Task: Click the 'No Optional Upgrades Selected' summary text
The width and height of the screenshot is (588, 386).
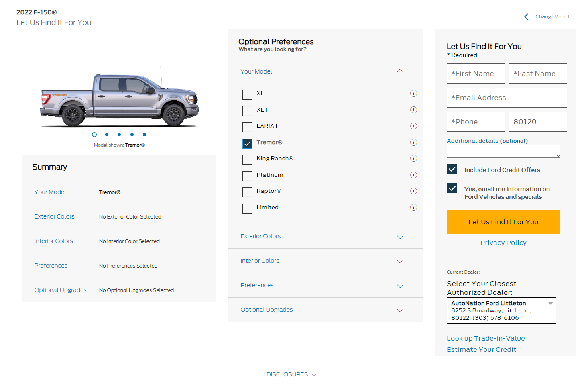Action: pyautogui.click(x=136, y=290)
